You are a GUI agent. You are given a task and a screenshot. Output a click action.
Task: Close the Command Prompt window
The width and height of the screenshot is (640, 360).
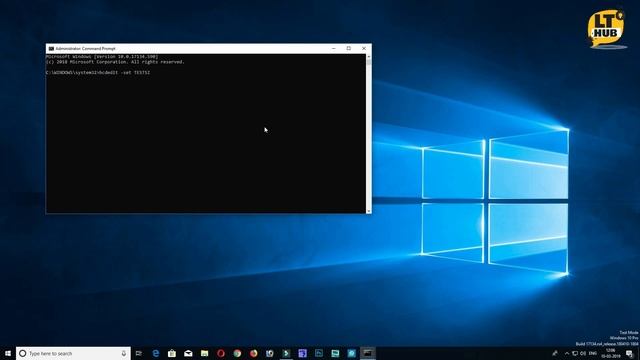coord(364,49)
